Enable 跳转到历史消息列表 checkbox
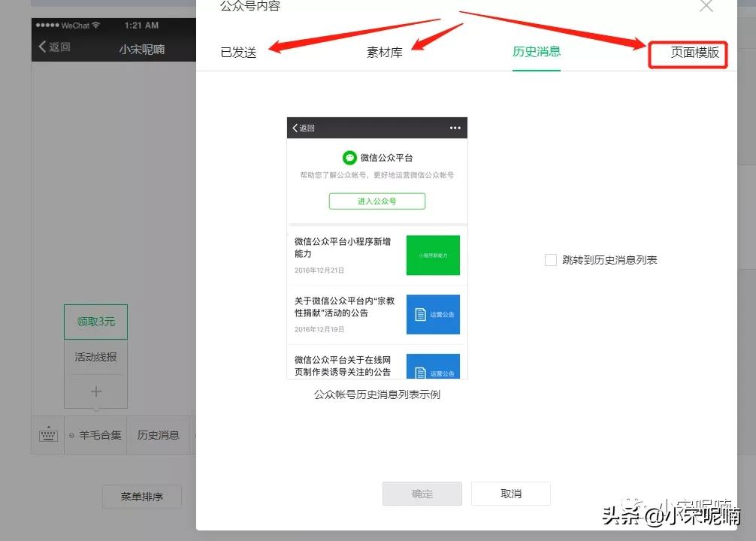 [x=549, y=259]
